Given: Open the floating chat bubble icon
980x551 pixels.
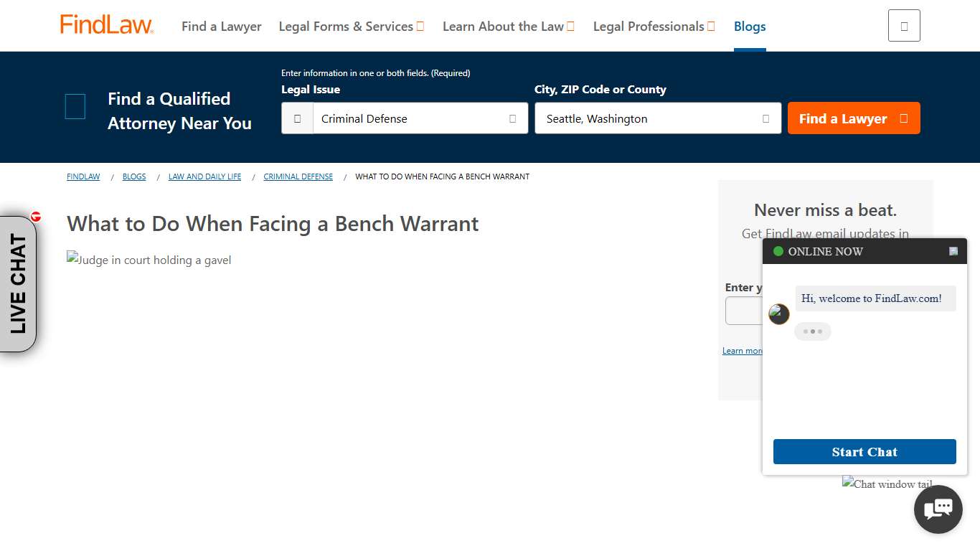Looking at the screenshot, I should [938, 509].
